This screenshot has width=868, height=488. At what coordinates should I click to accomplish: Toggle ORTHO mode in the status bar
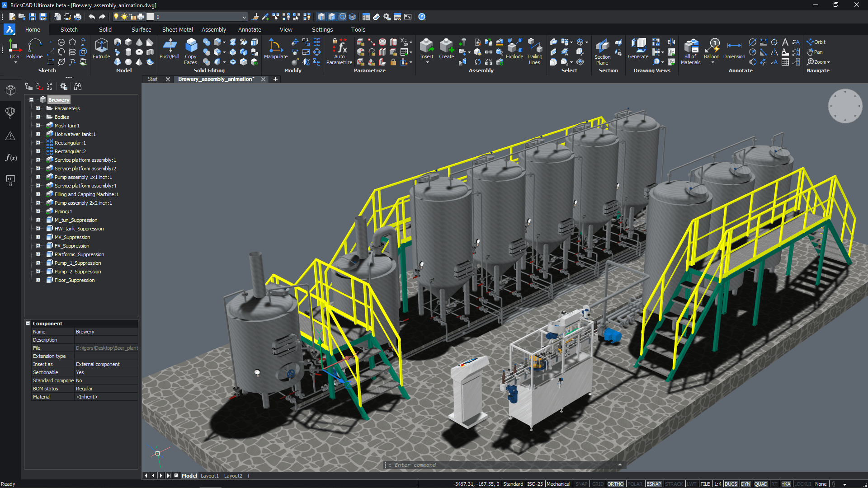click(616, 483)
